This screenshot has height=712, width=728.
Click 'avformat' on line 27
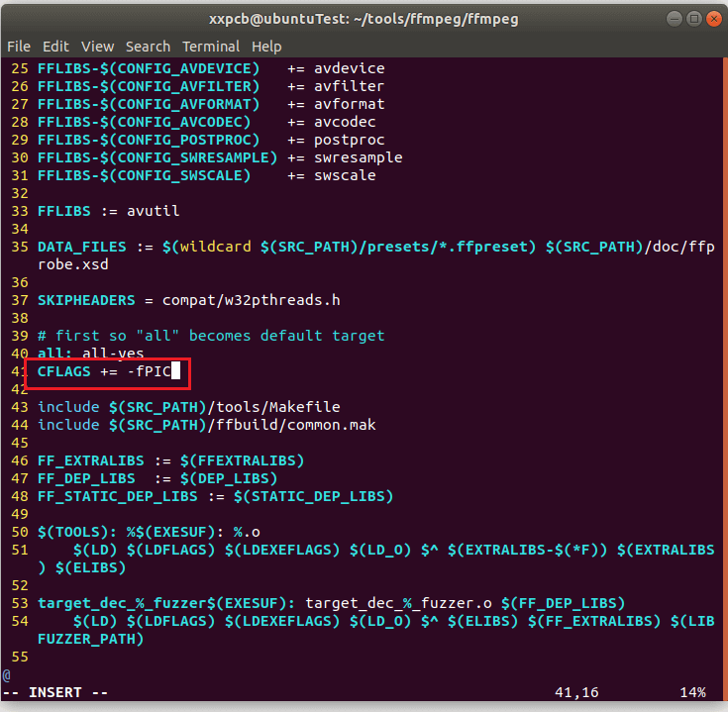tap(349, 104)
